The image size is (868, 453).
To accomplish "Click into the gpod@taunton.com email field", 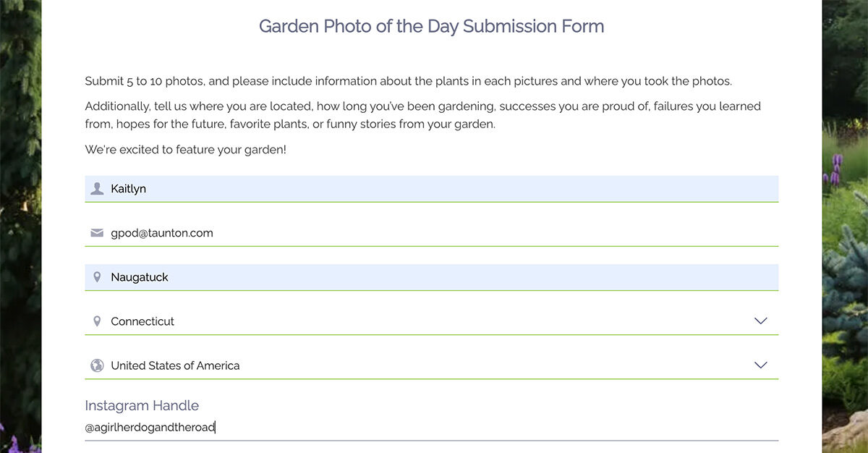I will click(x=434, y=233).
